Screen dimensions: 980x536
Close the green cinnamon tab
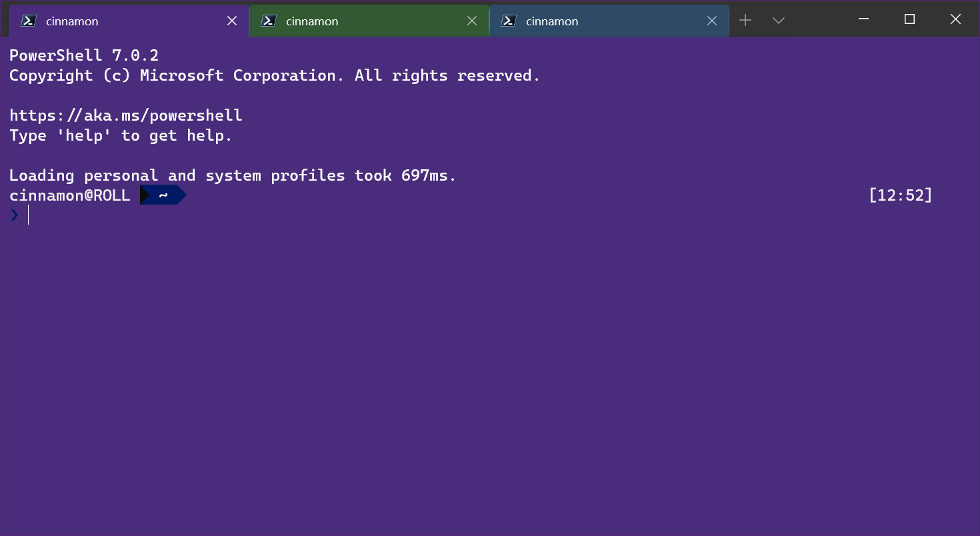472,21
